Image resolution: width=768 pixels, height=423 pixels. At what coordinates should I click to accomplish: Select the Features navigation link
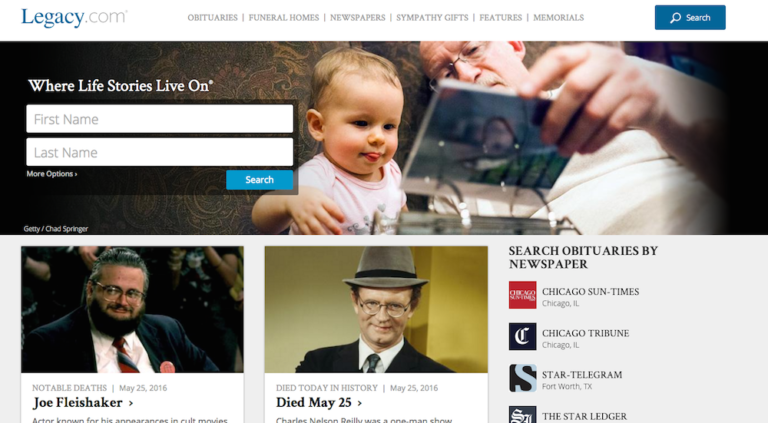pyautogui.click(x=501, y=18)
